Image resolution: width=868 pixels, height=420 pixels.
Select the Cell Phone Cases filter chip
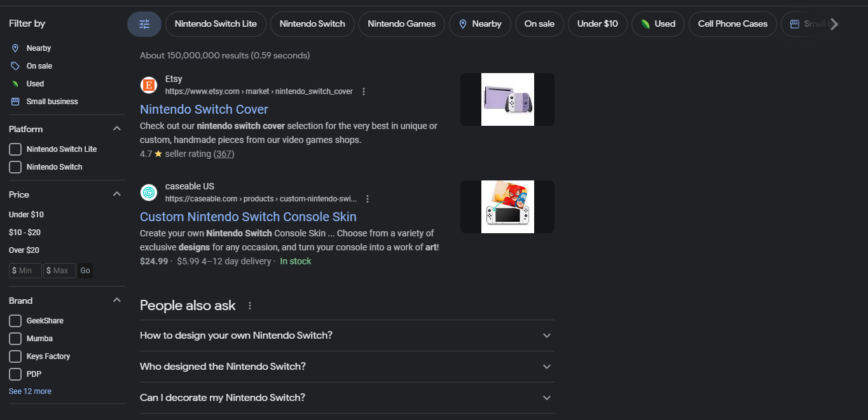[x=733, y=24]
